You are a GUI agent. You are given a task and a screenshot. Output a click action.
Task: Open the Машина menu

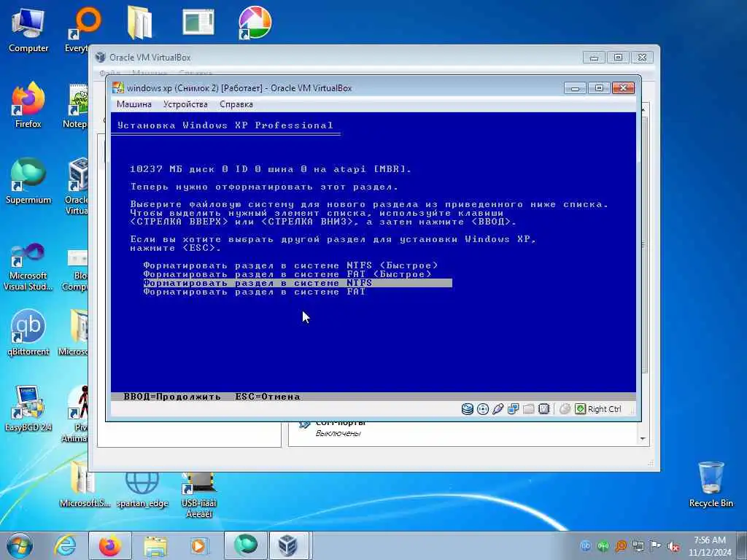(134, 104)
